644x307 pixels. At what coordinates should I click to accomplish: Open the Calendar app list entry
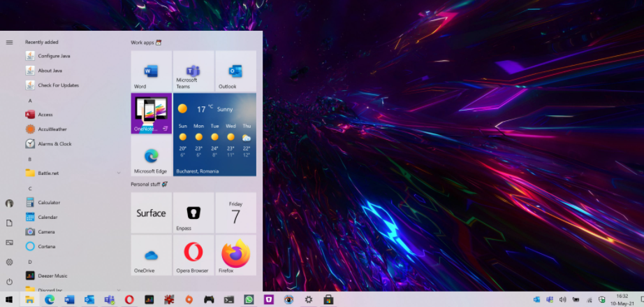(73, 217)
